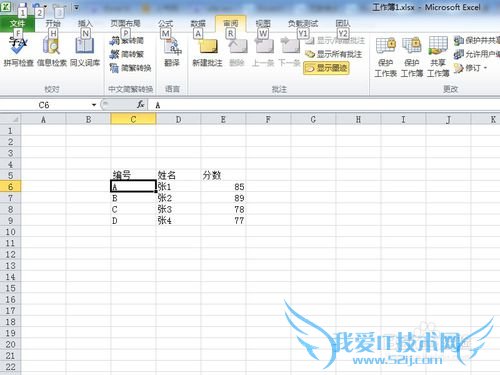Select column E header

point(223,119)
